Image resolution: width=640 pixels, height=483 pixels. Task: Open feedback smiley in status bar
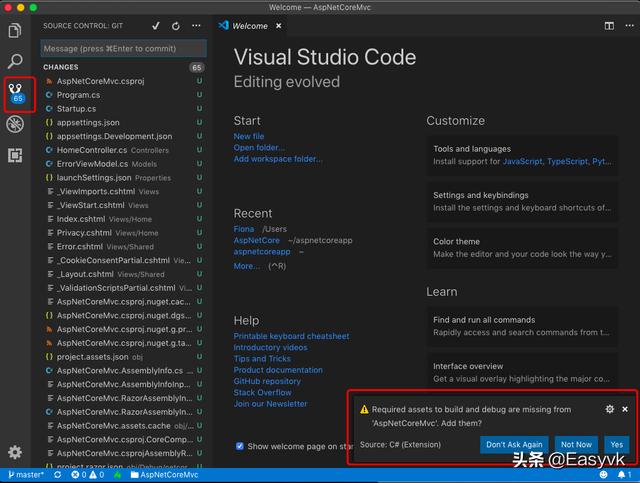[x=603, y=474]
